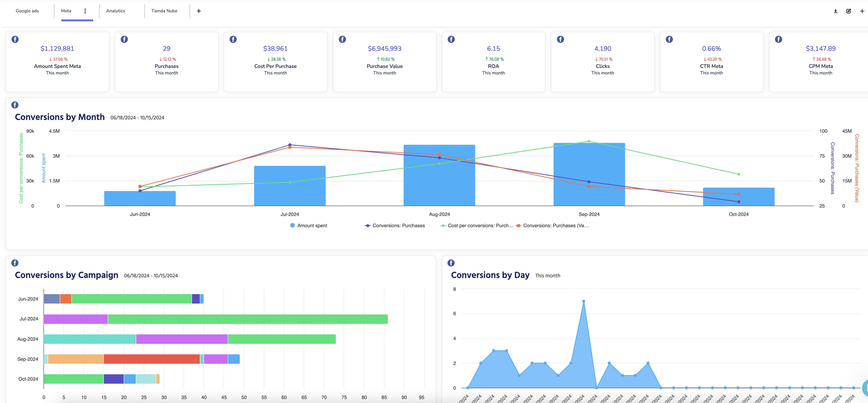Click the 29 Purchases value

coord(166,48)
